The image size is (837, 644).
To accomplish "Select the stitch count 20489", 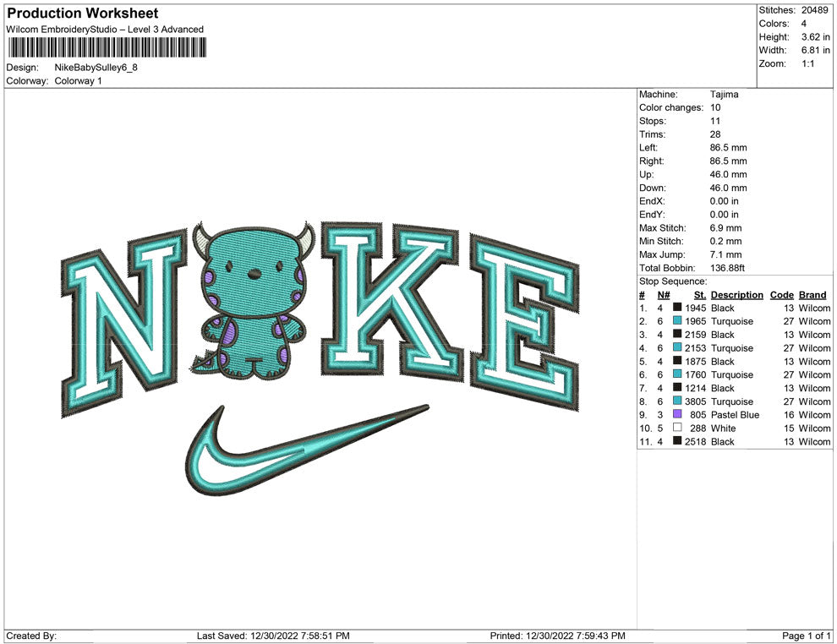I will pyautogui.click(x=814, y=10).
